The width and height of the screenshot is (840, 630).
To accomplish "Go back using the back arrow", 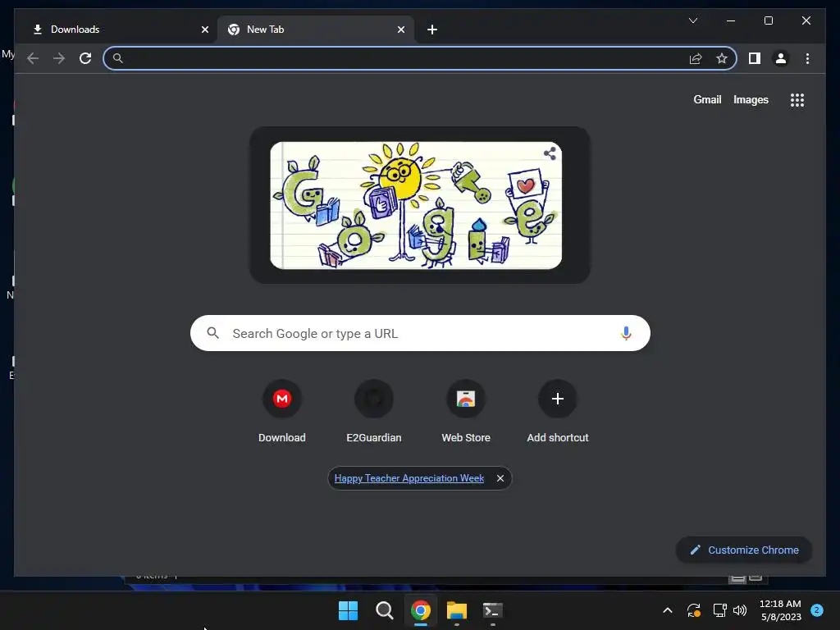I will (x=33, y=58).
